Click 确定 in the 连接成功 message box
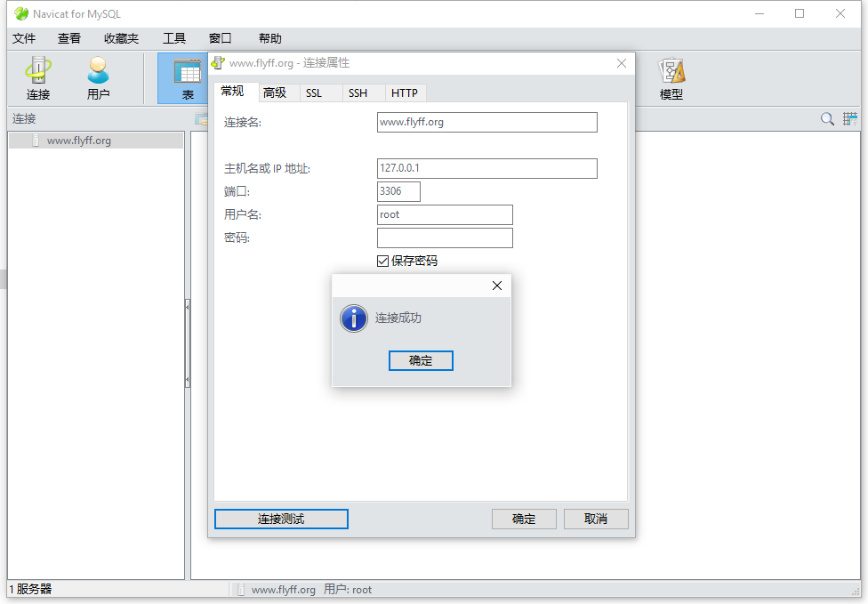The image size is (868, 604). click(x=421, y=360)
